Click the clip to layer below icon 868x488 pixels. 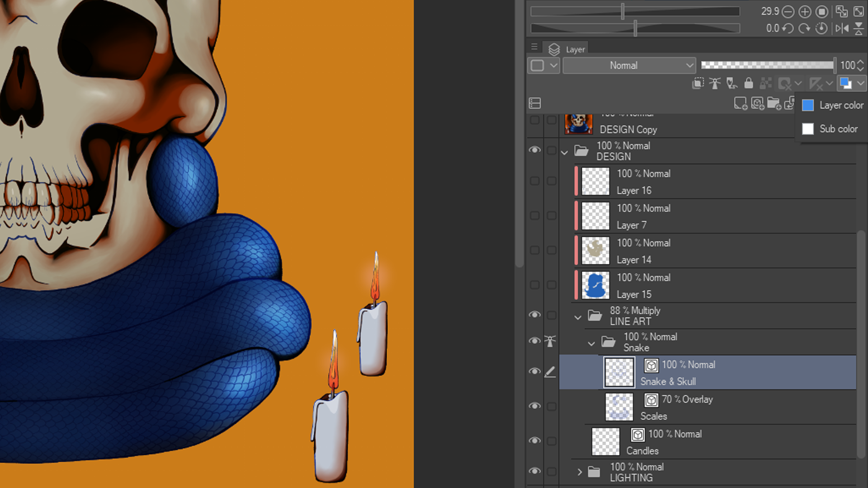[x=698, y=83]
